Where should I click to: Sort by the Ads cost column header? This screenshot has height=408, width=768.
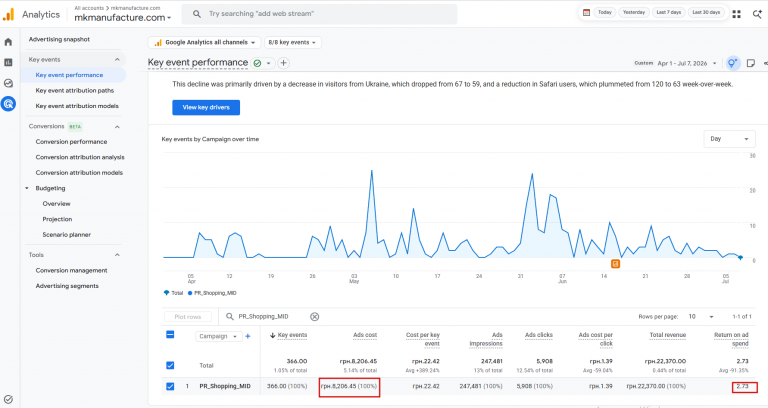365,335
